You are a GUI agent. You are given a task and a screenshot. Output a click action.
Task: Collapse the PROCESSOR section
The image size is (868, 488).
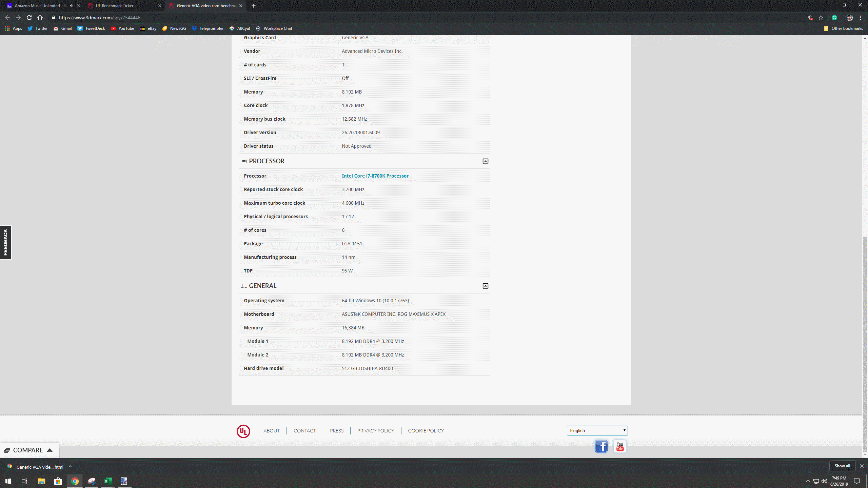click(485, 161)
